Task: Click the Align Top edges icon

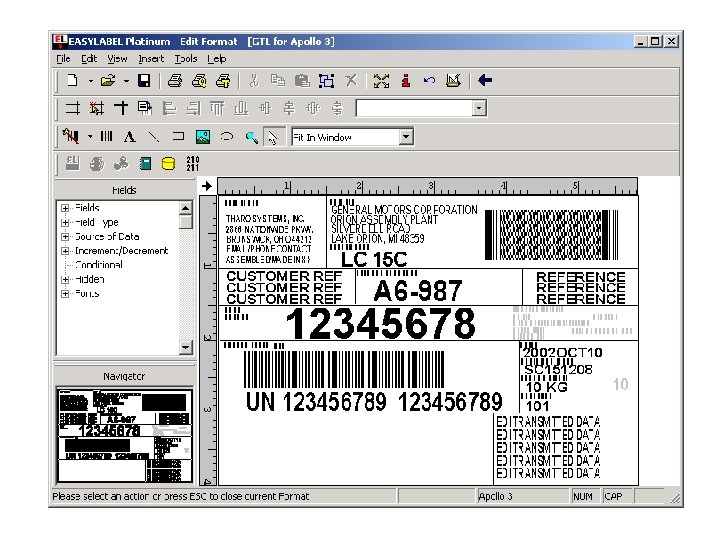Action: (217, 108)
